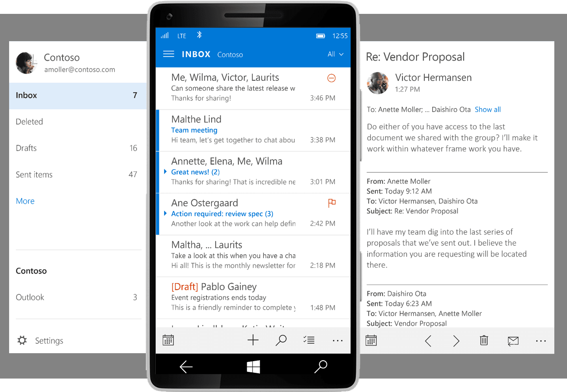Click the Settings label

pyautogui.click(x=49, y=341)
